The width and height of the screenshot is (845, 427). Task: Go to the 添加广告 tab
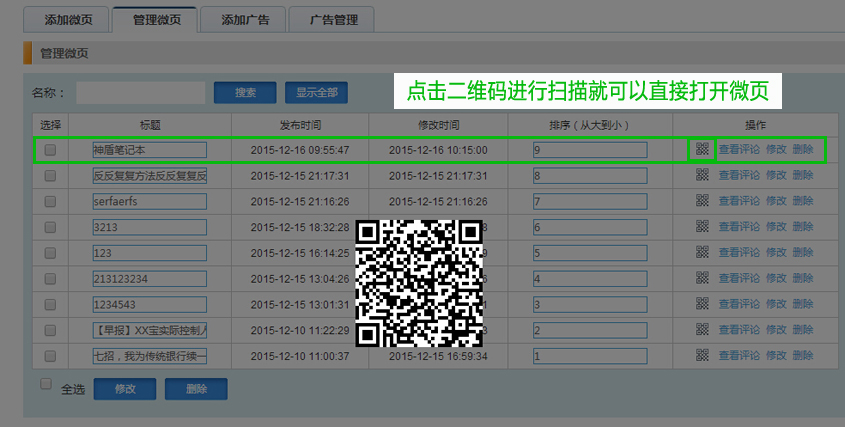(x=242, y=20)
